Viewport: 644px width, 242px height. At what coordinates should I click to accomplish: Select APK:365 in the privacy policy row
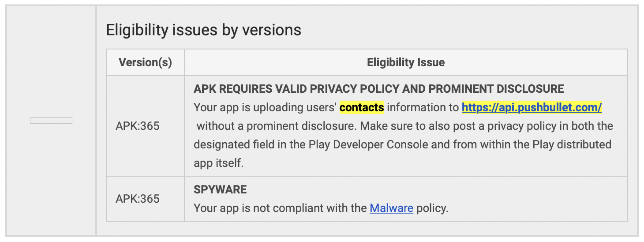click(x=138, y=126)
